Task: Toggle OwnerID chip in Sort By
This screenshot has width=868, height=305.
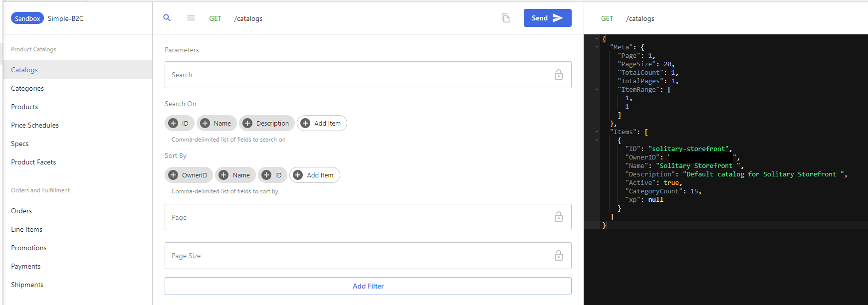Action: click(189, 175)
